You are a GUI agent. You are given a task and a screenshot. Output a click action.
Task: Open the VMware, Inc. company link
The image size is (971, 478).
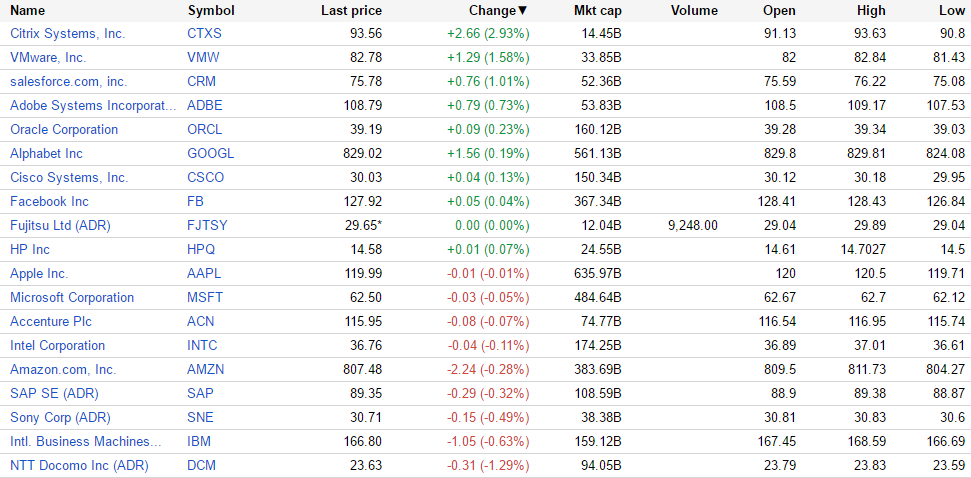coord(48,57)
